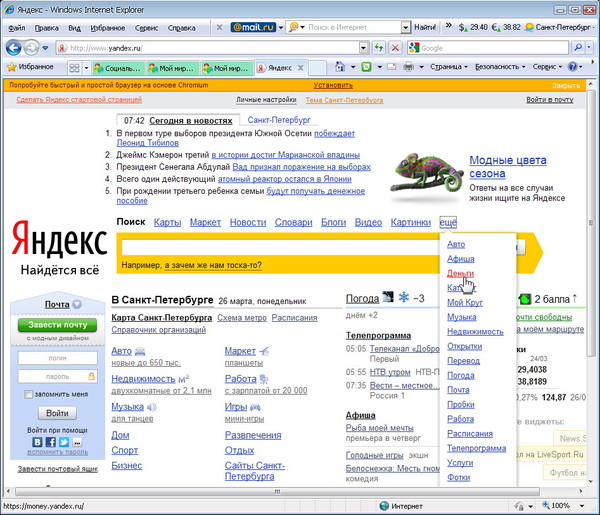Click the green traffic light icon
This screenshot has width=600, height=515.
525,298
